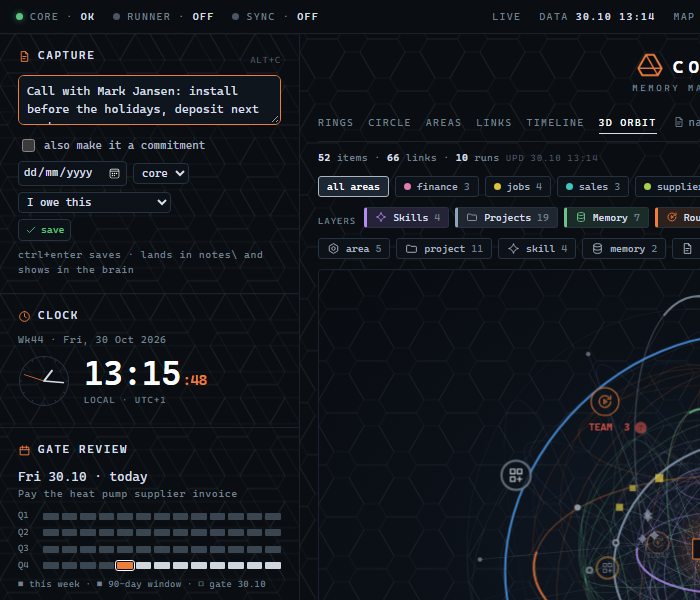700x600 pixels.
Task: Click the TEAM routine node in orbit
Action: [x=604, y=401]
